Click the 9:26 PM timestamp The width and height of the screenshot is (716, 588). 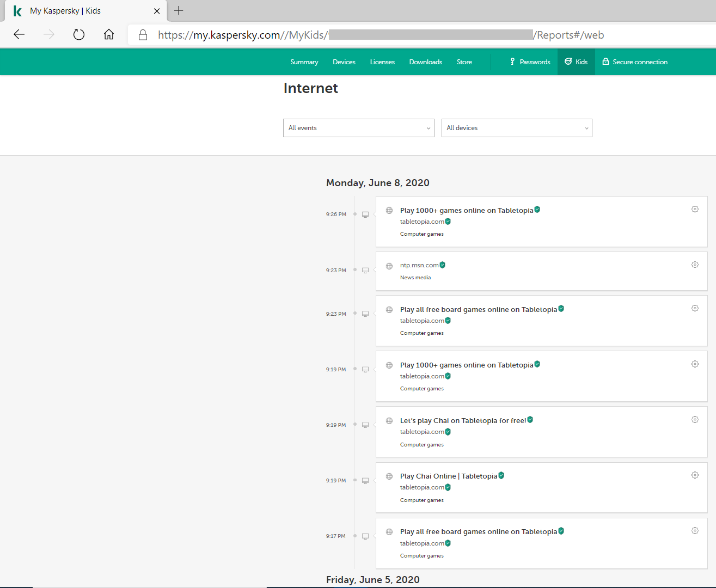336,215
